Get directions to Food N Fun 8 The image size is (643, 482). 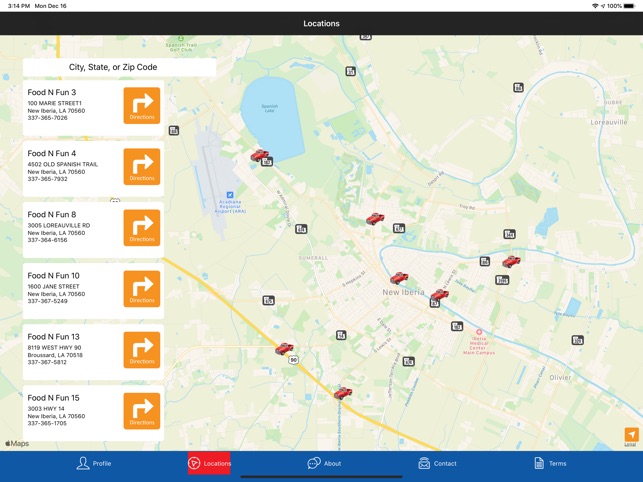[142, 228]
